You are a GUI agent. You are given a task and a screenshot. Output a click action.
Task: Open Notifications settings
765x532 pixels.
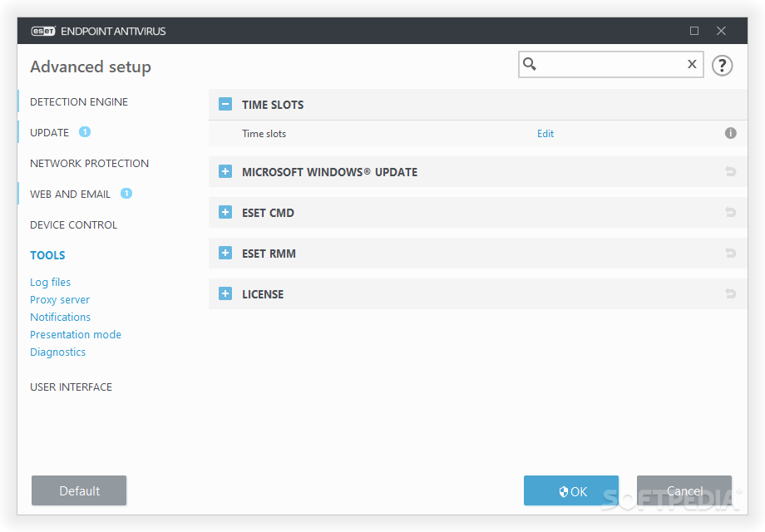[x=61, y=317]
